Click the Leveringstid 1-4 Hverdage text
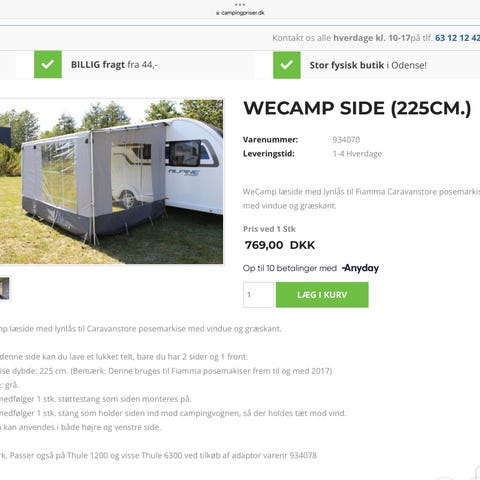Screen dimensions: 480x480 (357, 154)
